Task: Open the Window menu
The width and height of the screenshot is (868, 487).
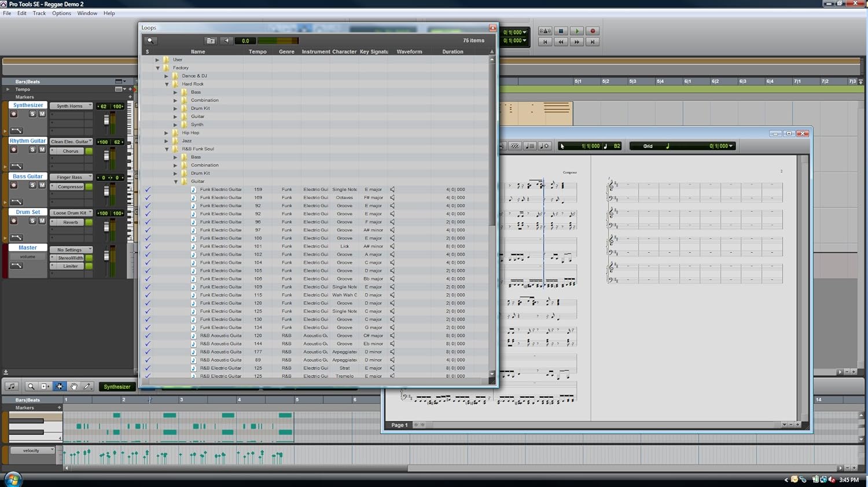Action: click(x=87, y=13)
